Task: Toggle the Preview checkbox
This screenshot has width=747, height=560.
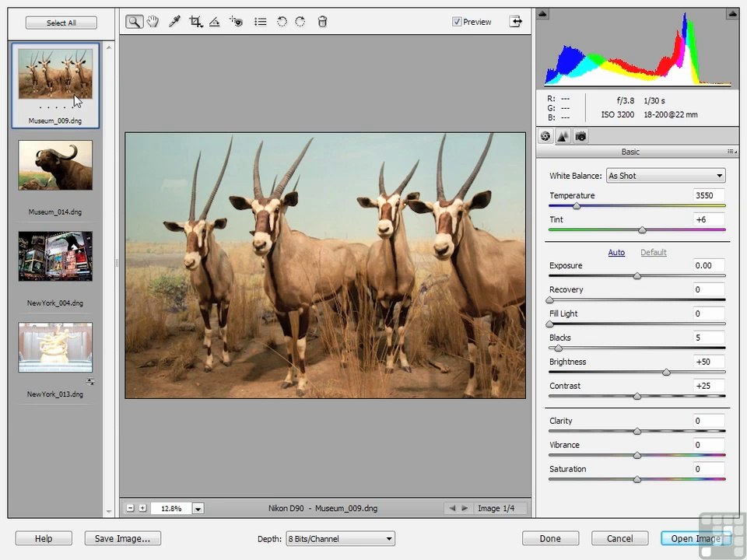Action: pyautogui.click(x=457, y=22)
